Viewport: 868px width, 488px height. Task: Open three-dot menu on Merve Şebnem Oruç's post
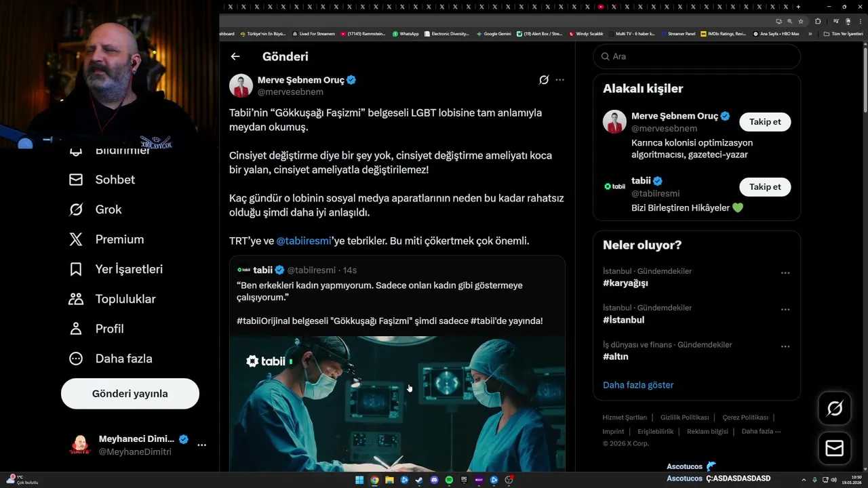(559, 80)
